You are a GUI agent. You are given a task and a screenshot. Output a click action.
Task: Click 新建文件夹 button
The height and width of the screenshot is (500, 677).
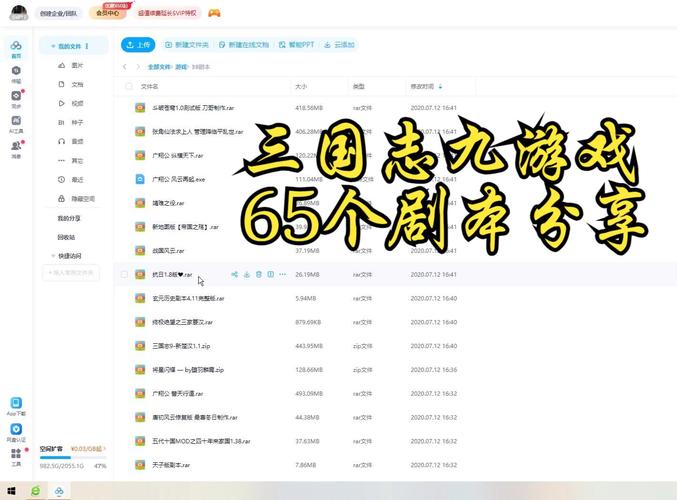point(187,44)
